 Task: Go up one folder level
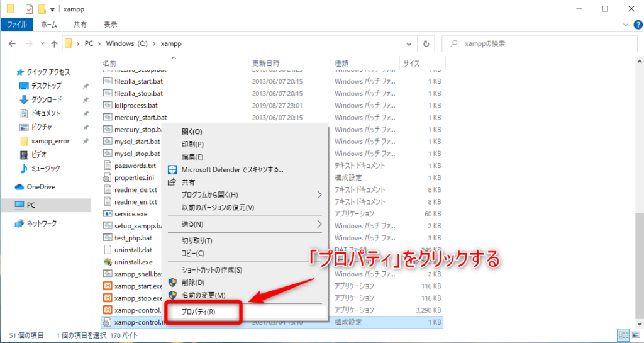click(x=54, y=43)
